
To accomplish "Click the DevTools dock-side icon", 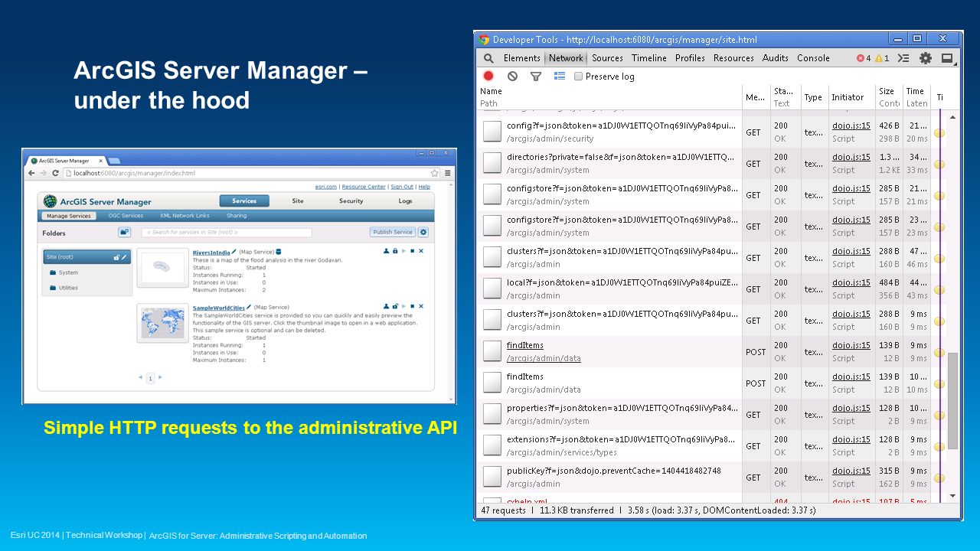I will (x=947, y=58).
